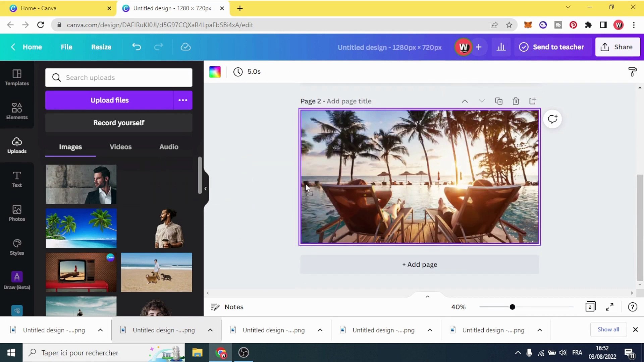Screen dimensions: 644x362
Task: Open the background color swatch
Action: coord(215,72)
